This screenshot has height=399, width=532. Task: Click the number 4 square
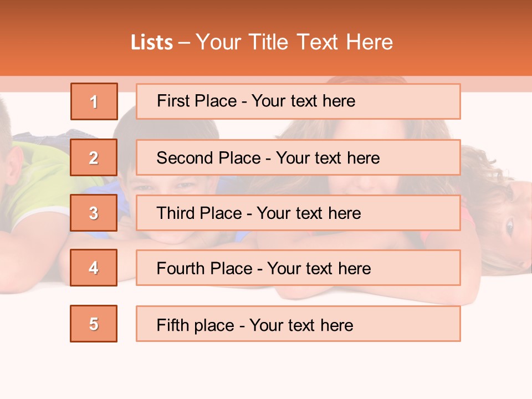94,268
